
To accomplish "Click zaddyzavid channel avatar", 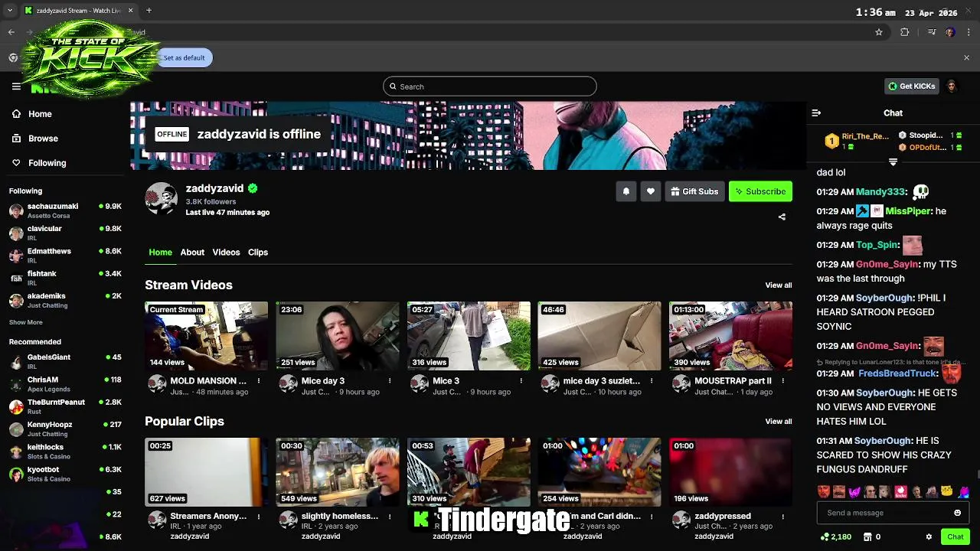I will 162,198.
